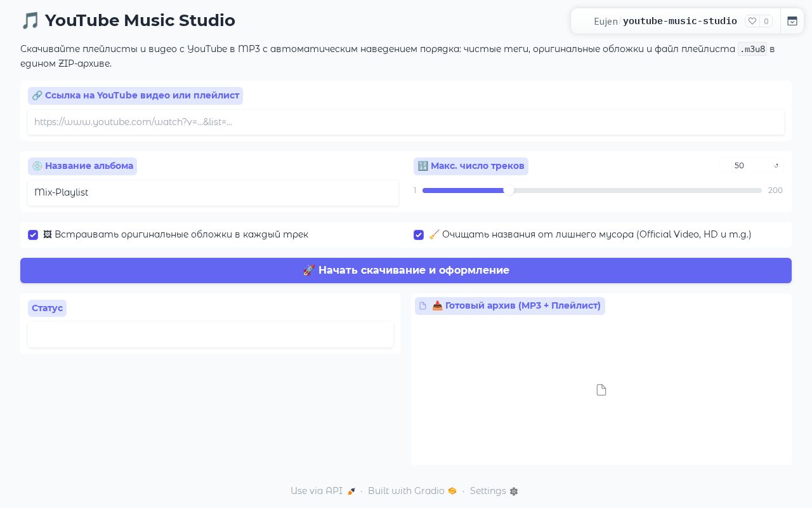Click the 'Статус' label

pyautogui.click(x=48, y=308)
